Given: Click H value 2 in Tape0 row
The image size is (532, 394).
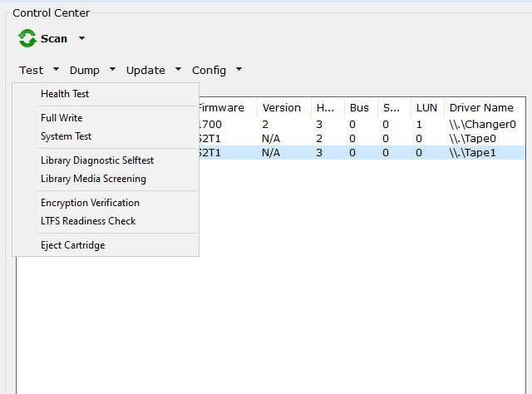Looking at the screenshot, I should pyautogui.click(x=319, y=139).
